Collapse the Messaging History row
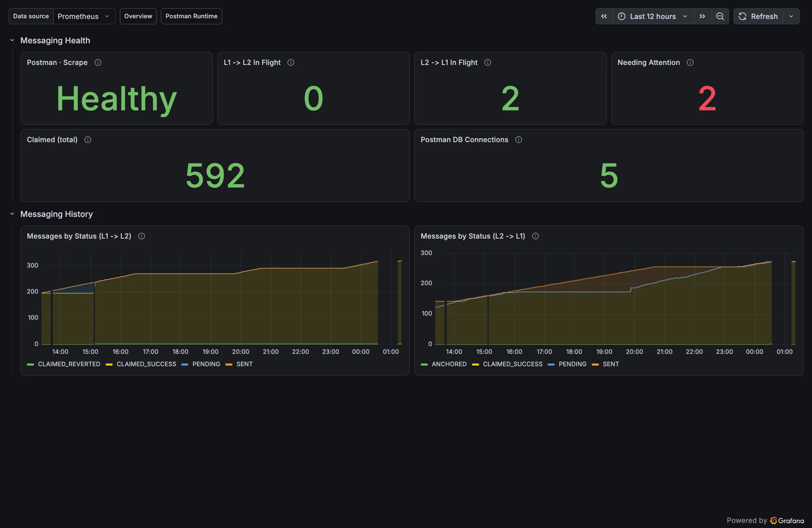Screen dimensions: 812x528 12,214
